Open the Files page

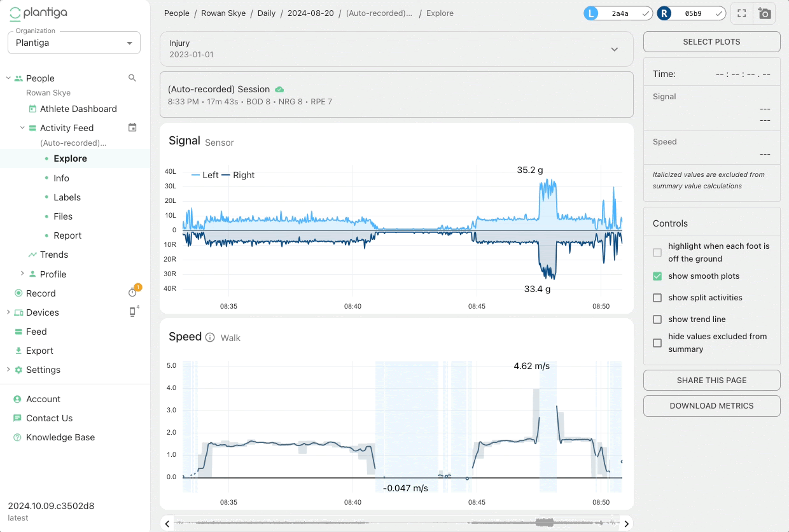tap(63, 216)
